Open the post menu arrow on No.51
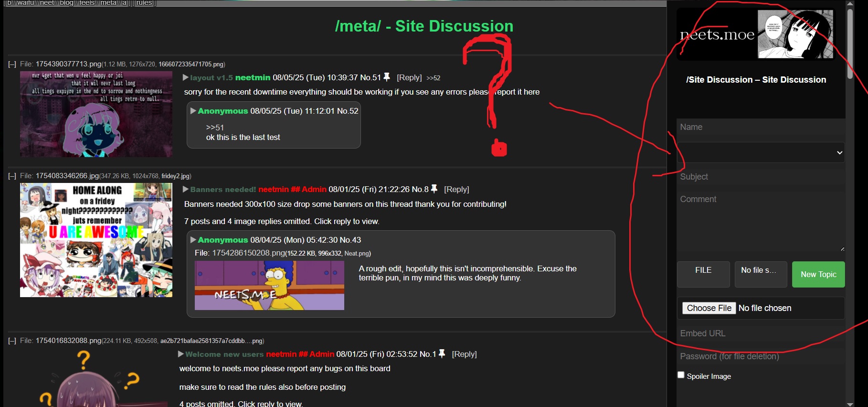 [185, 77]
